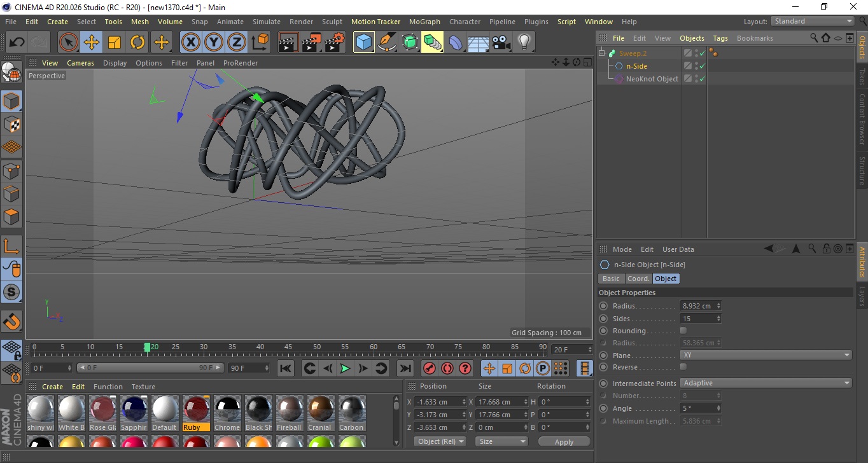Open the Size mode dropdown
This screenshot has width=868, height=463.
point(501,441)
